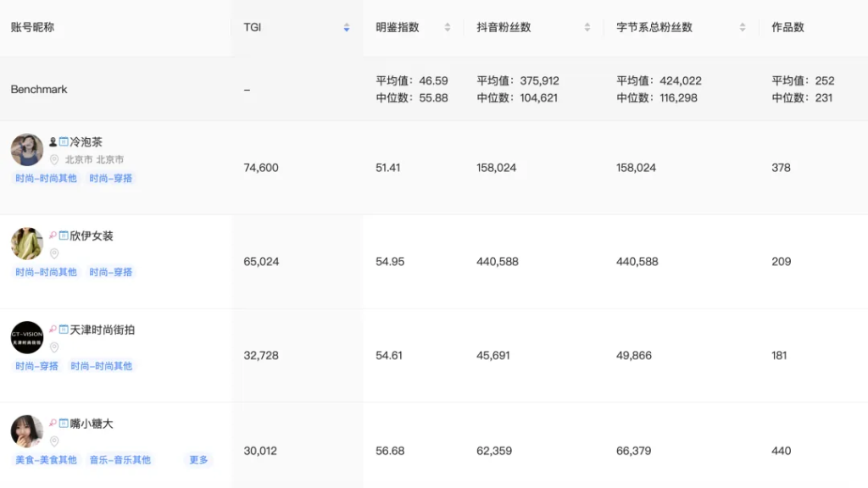Click location pin in 冷泡茶 row
Viewport: 868px width, 488px height.
tap(54, 160)
